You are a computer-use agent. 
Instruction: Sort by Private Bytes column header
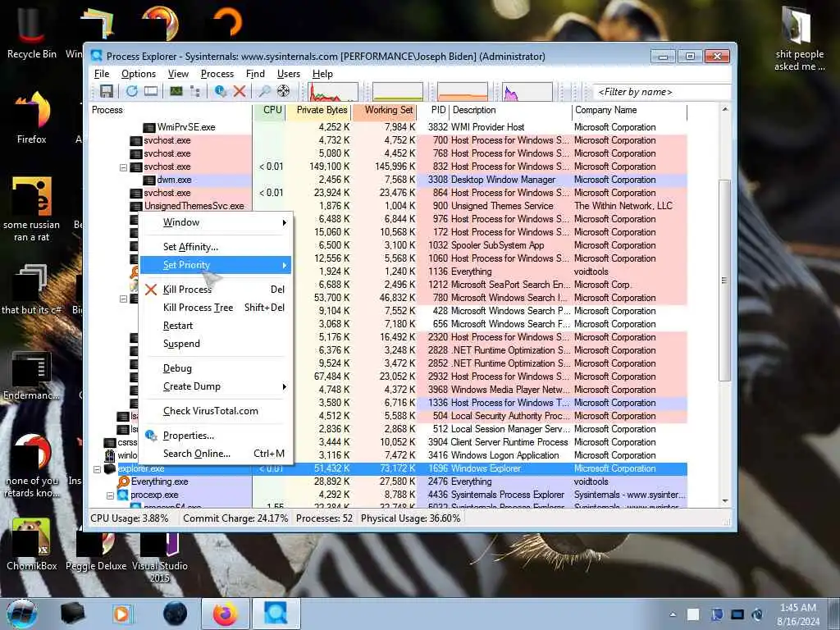click(317, 111)
